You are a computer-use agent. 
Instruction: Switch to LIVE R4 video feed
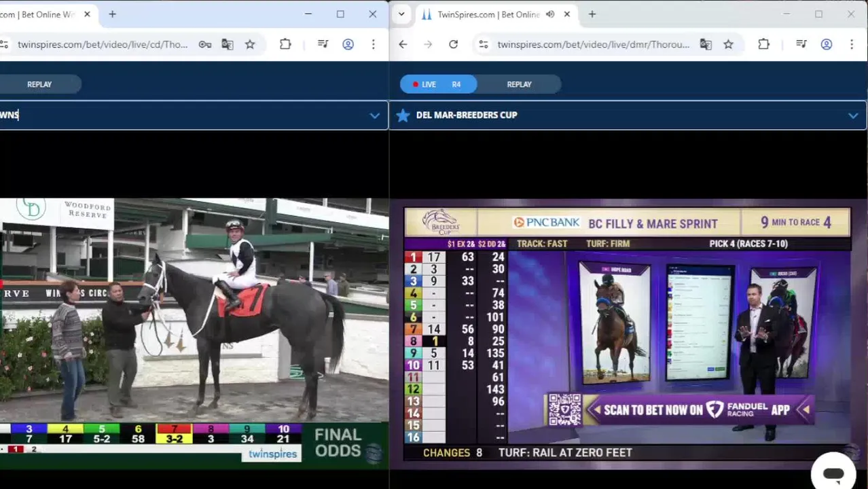pyautogui.click(x=438, y=84)
